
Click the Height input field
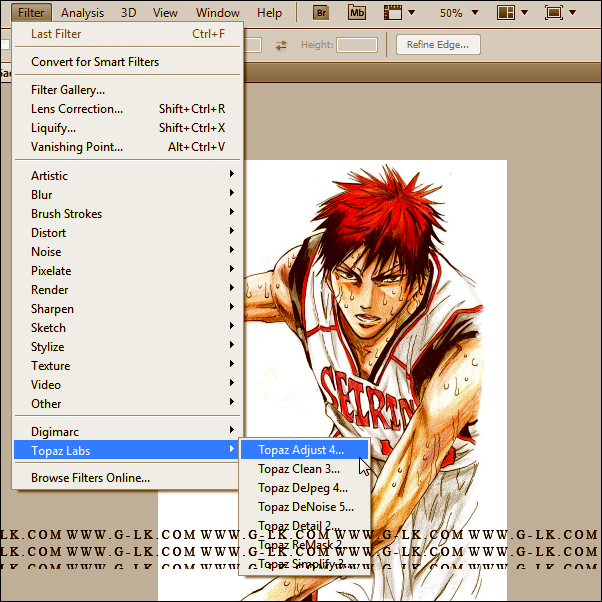click(357, 45)
